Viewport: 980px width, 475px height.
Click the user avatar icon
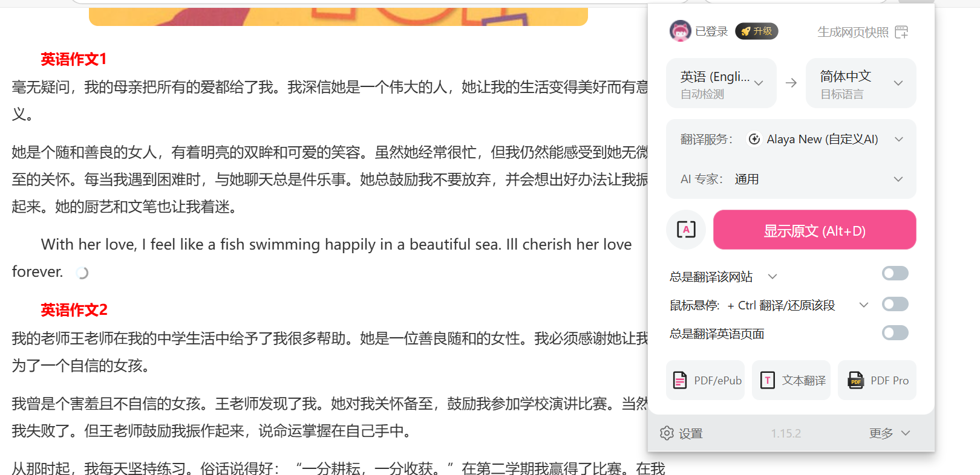pyautogui.click(x=680, y=31)
